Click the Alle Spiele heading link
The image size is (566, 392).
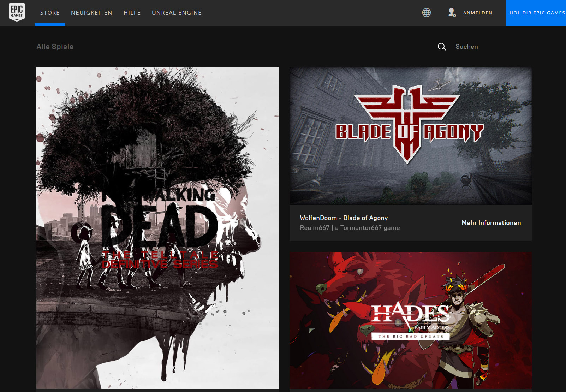[x=55, y=47]
